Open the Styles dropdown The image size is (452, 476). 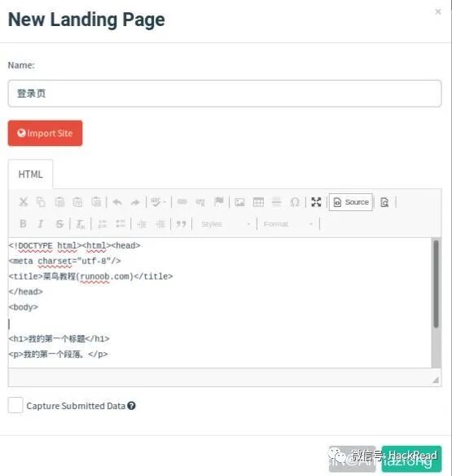(x=226, y=224)
